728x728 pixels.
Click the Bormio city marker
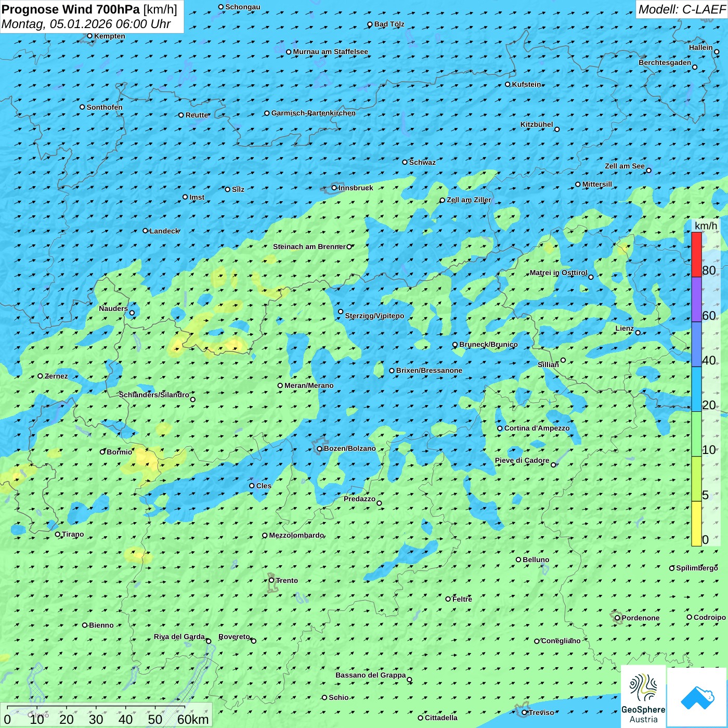[x=102, y=452]
